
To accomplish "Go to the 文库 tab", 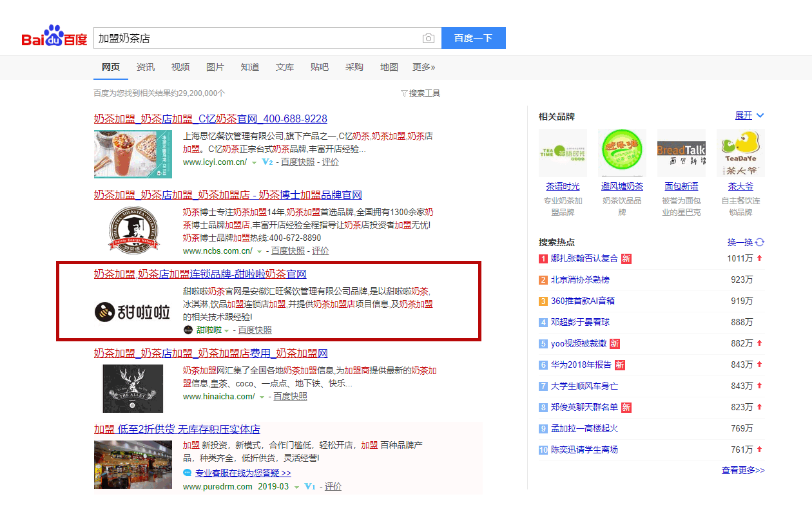I will coord(285,67).
